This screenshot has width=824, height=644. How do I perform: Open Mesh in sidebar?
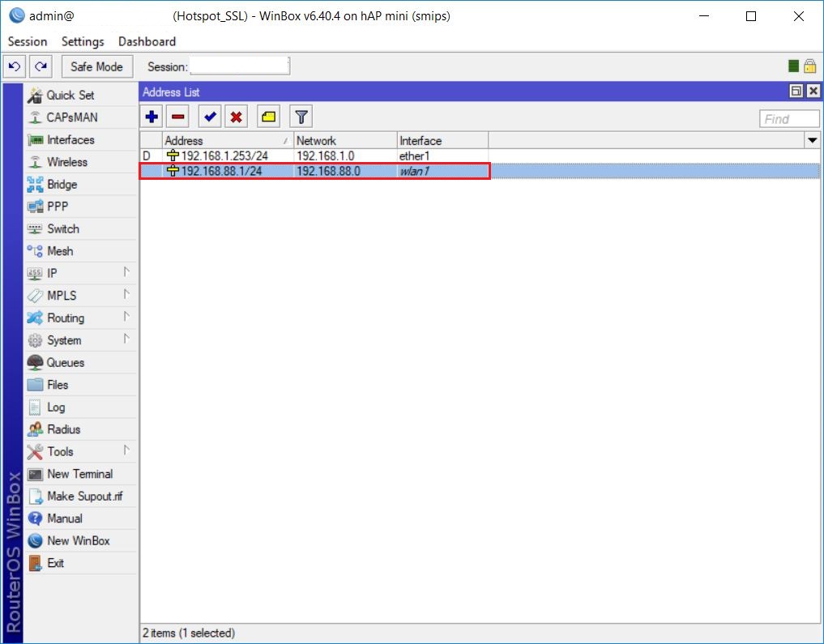pyautogui.click(x=82, y=251)
